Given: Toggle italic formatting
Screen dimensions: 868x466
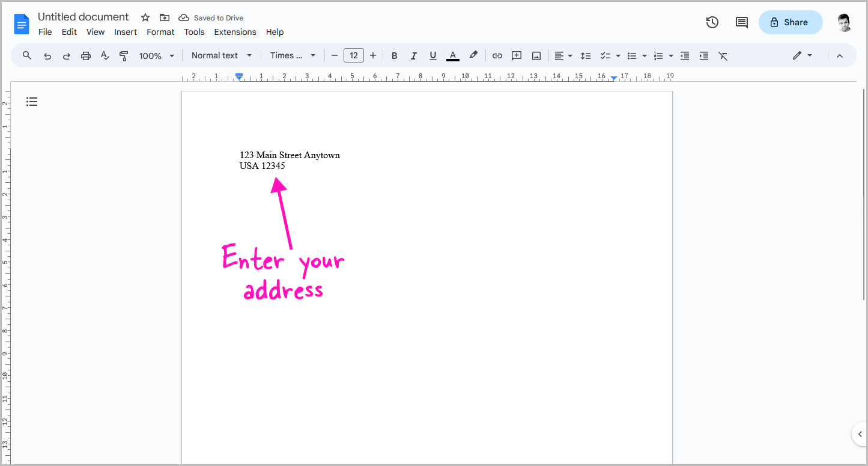Looking at the screenshot, I should 413,55.
